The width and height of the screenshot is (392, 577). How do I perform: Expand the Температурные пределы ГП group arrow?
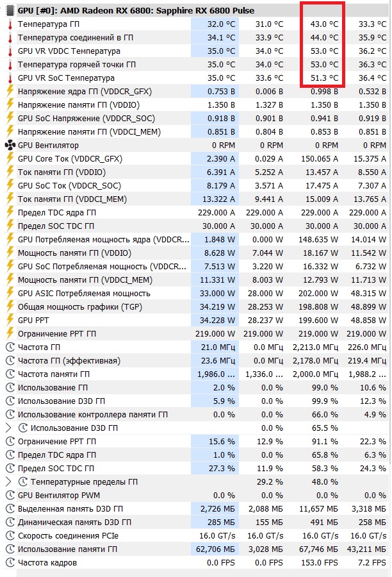click(8, 482)
